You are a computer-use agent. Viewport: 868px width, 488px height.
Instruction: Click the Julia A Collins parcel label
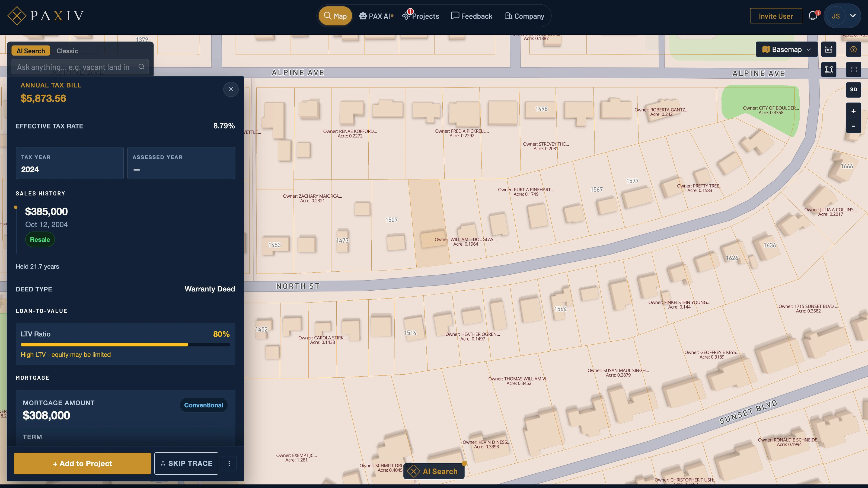(830, 212)
